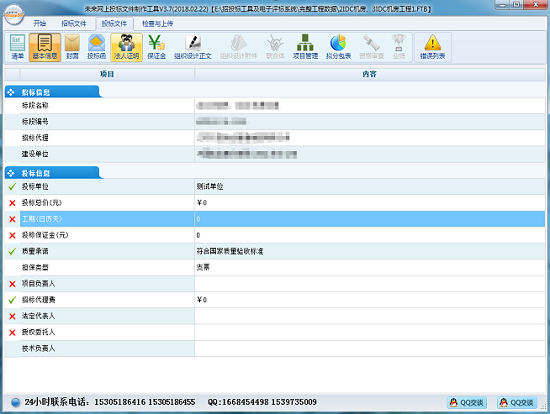Open the 封面 cover icon
This screenshot has height=414, width=550.
(x=72, y=47)
